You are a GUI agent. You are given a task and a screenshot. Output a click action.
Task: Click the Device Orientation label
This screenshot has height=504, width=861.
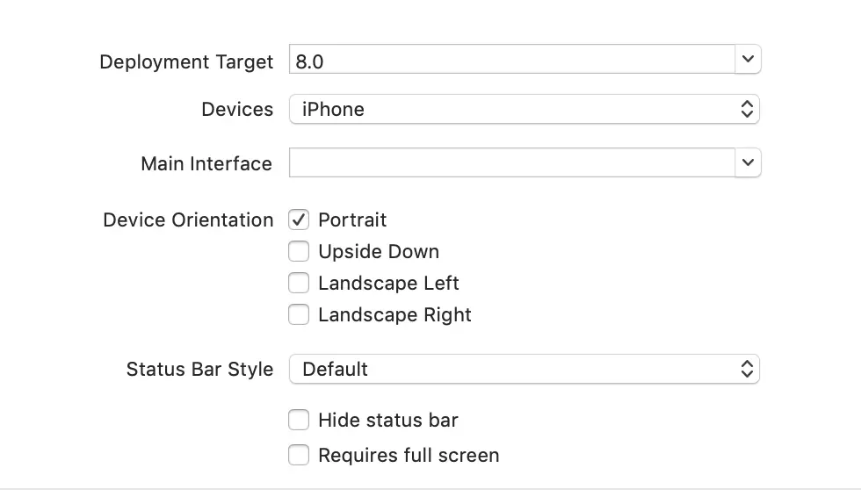188,220
